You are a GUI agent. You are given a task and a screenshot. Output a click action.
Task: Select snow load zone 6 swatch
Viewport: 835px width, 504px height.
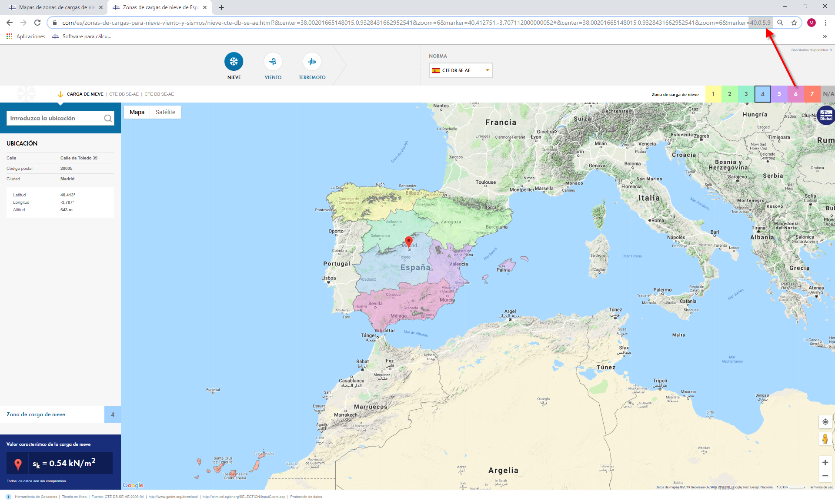[795, 94]
